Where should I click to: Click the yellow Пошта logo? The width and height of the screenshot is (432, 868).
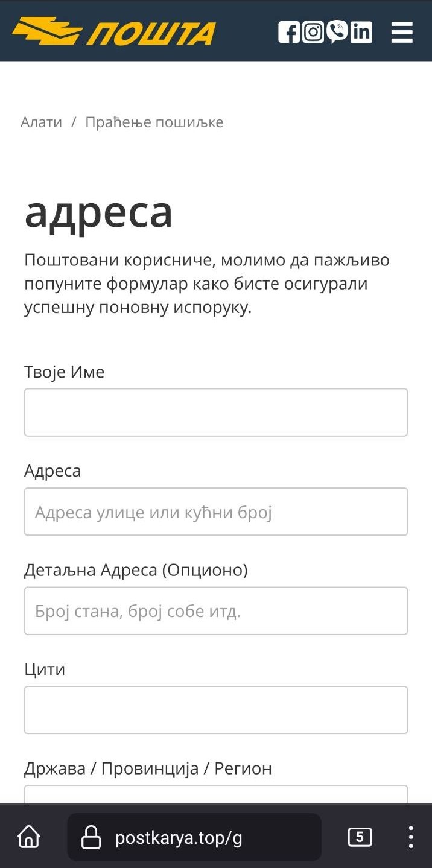114,31
